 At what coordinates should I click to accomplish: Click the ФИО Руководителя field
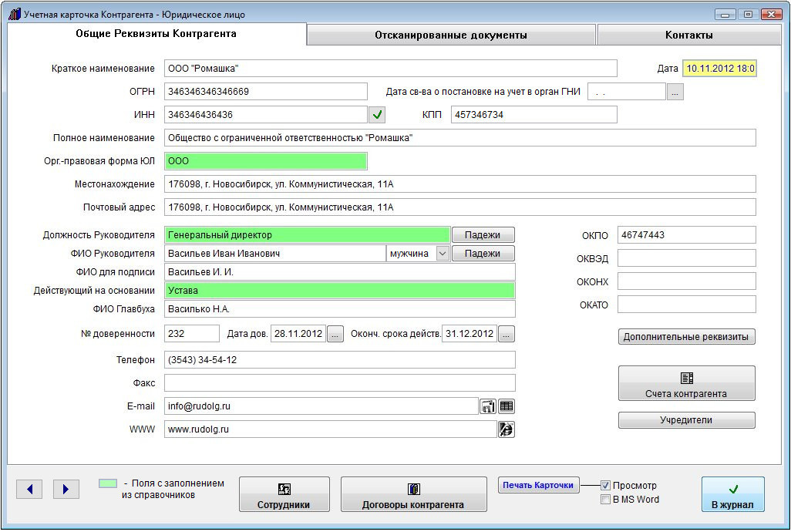coord(275,254)
